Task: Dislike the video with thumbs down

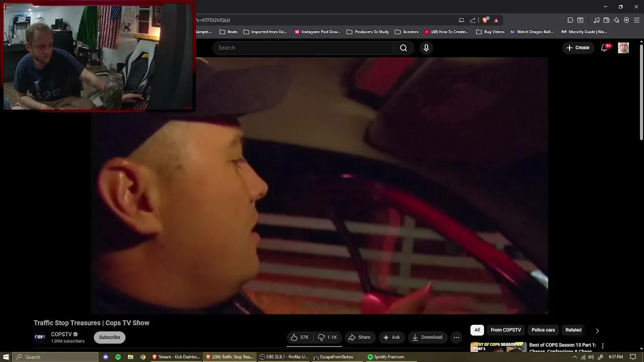Action: click(328, 337)
